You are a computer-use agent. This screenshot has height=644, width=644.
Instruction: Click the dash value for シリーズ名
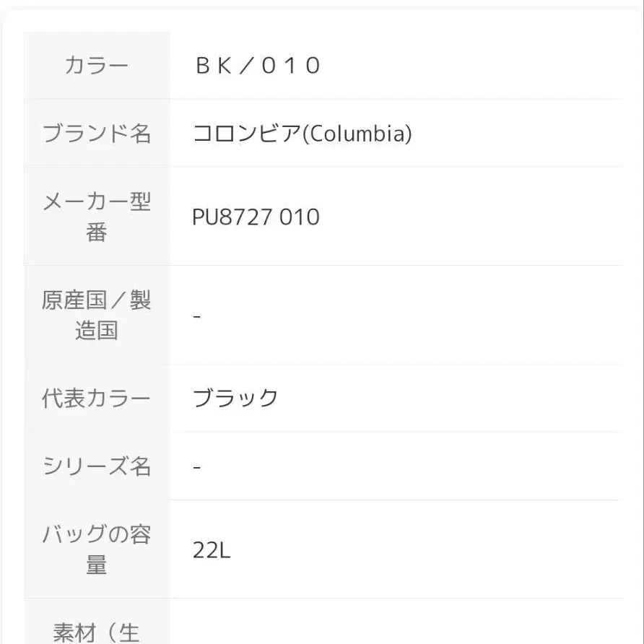pos(196,467)
